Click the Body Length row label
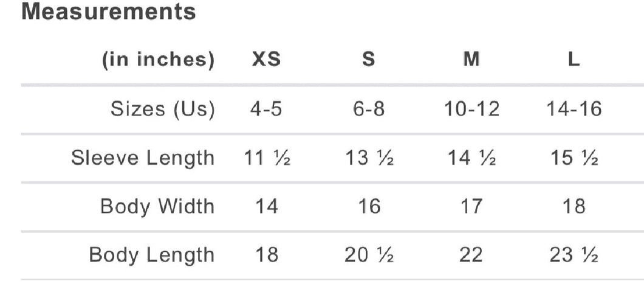 tap(152, 254)
